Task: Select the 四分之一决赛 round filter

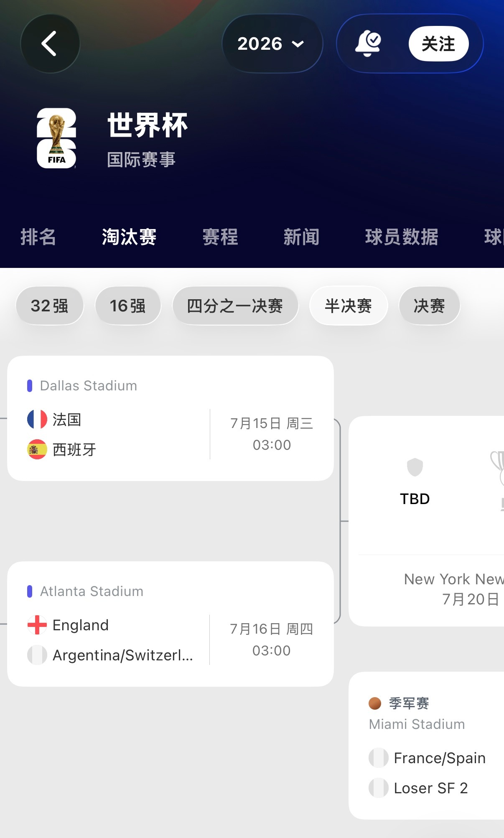Action: coord(235,306)
